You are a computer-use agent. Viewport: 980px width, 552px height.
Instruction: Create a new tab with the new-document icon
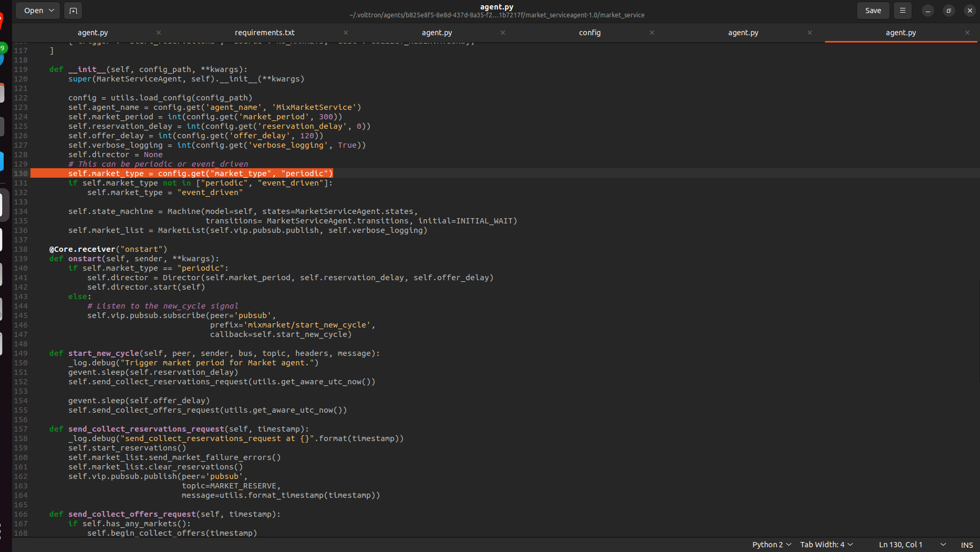(x=73, y=10)
